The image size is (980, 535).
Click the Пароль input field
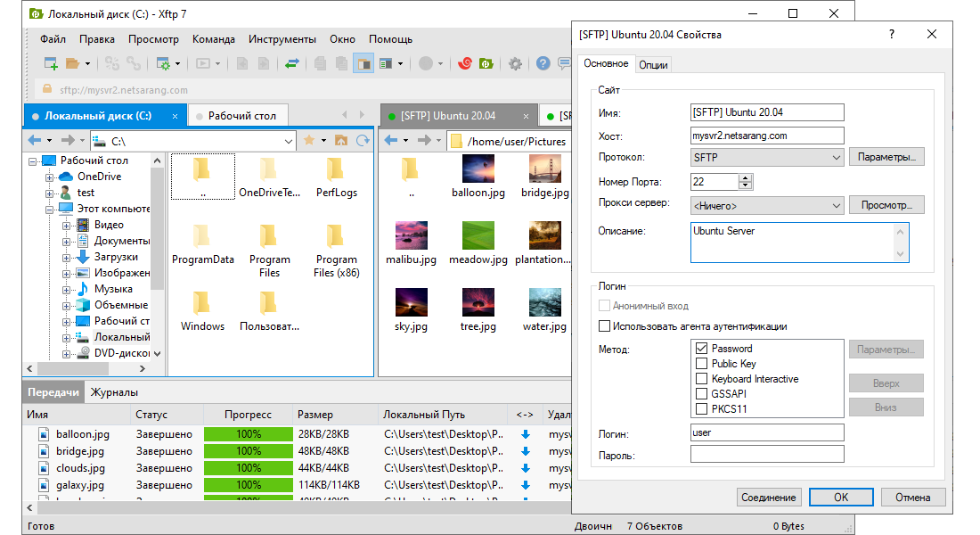coord(767,454)
